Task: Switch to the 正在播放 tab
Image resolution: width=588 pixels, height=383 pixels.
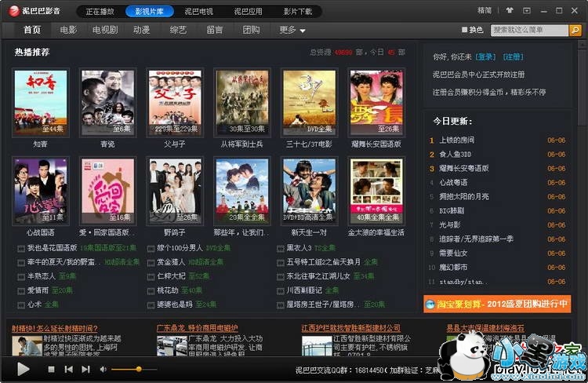Action: [100, 12]
